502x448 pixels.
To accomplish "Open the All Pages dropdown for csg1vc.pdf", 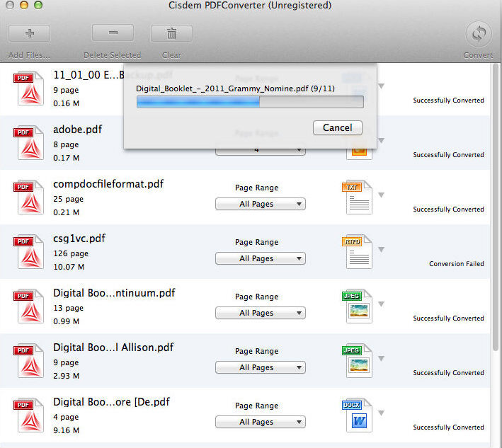I will [x=261, y=258].
